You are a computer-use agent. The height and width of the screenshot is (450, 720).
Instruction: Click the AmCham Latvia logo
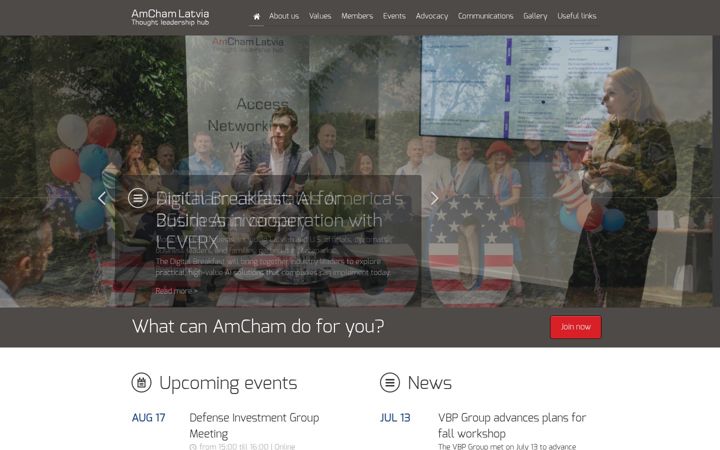(x=170, y=17)
